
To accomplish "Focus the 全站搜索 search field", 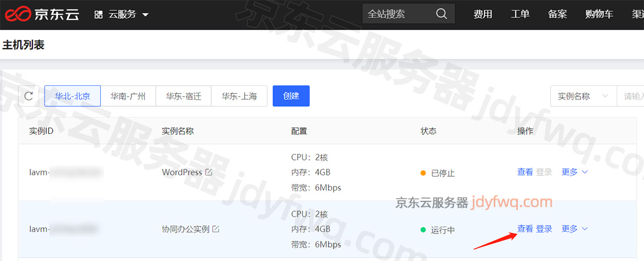I will tap(408, 14).
